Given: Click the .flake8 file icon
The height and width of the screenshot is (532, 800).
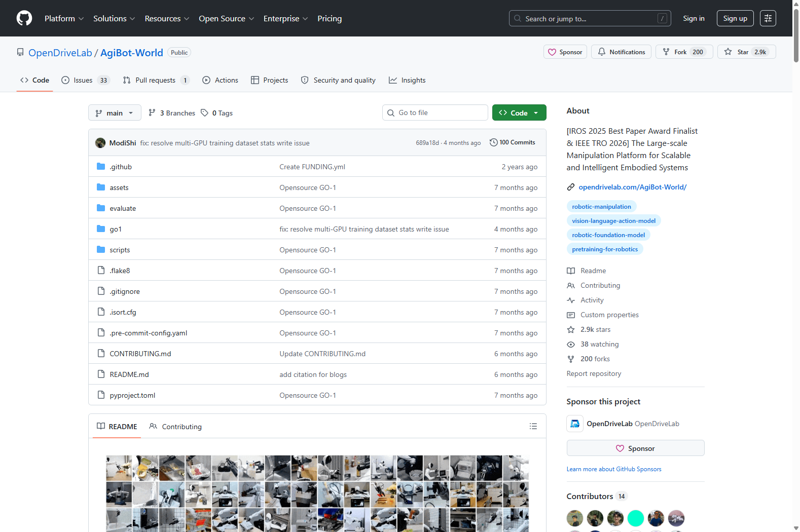Looking at the screenshot, I should pos(101,271).
